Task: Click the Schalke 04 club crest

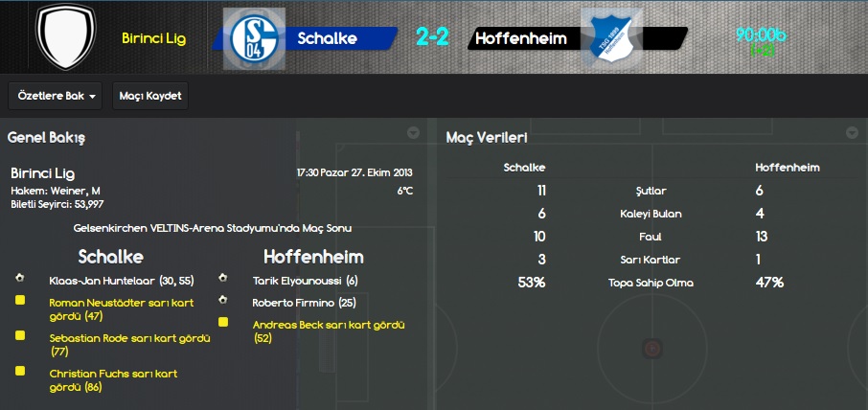Action: coord(254,38)
